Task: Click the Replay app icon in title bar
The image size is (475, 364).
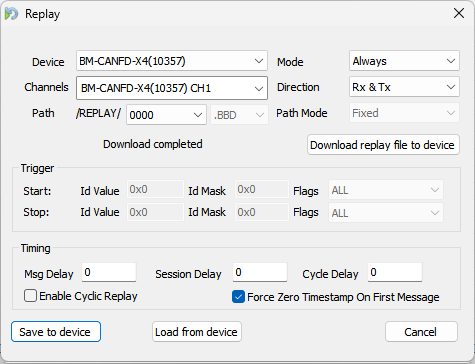Action: [x=11, y=14]
